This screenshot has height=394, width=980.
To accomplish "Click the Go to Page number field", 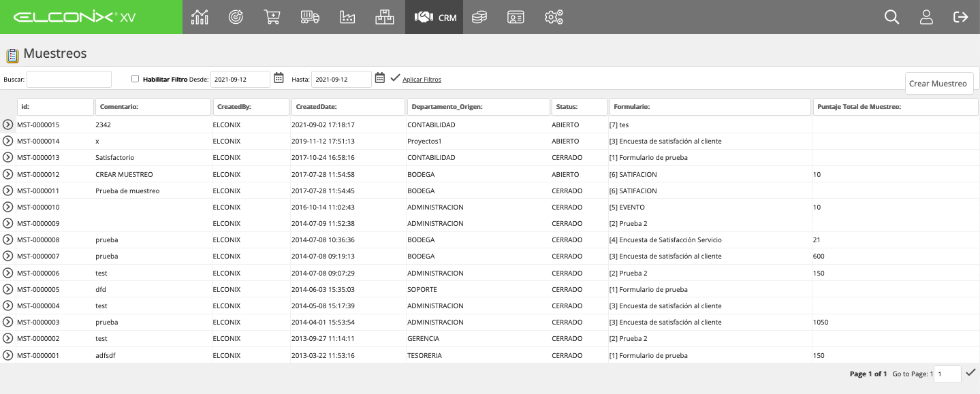I will coord(947,374).
